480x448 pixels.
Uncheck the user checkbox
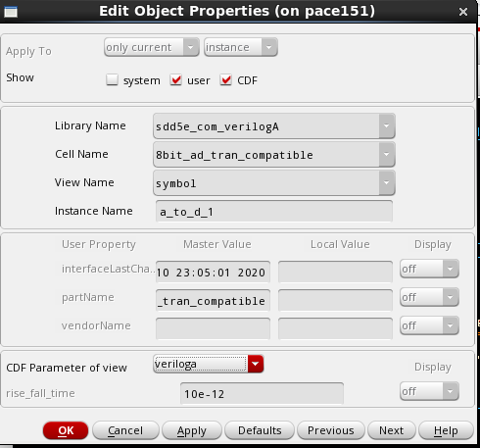pyautogui.click(x=175, y=79)
